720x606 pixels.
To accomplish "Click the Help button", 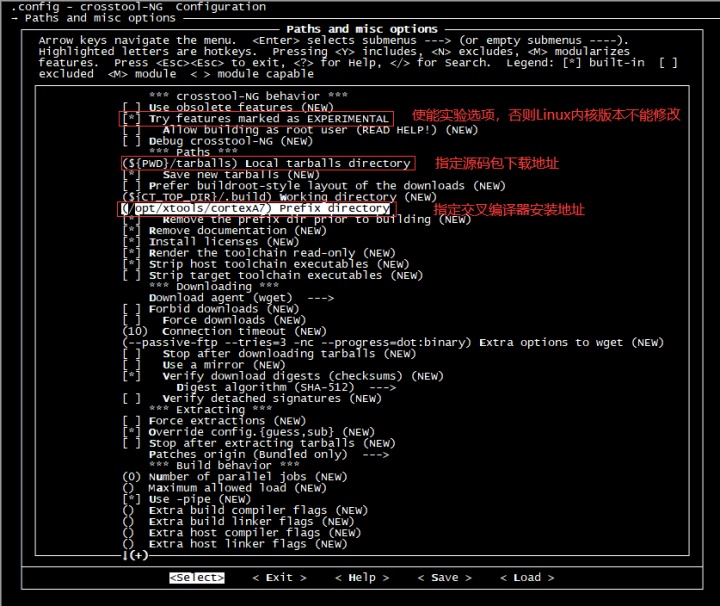I will pyautogui.click(x=362, y=578).
